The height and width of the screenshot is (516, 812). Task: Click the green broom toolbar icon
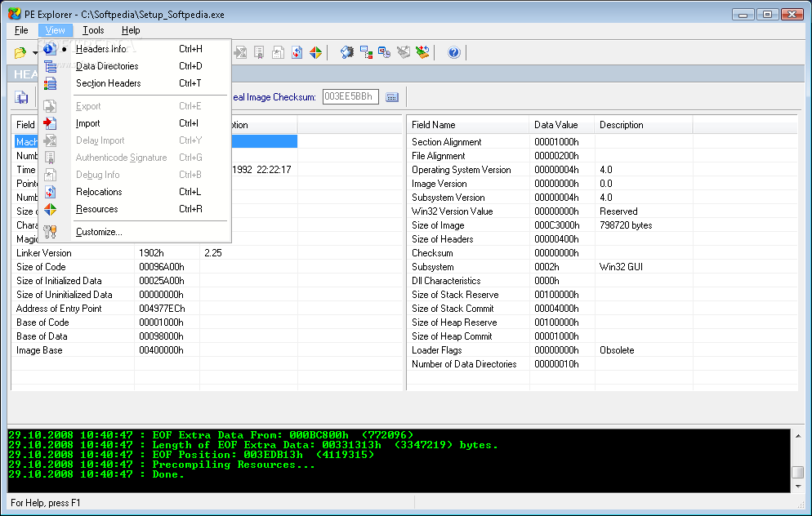click(x=422, y=52)
